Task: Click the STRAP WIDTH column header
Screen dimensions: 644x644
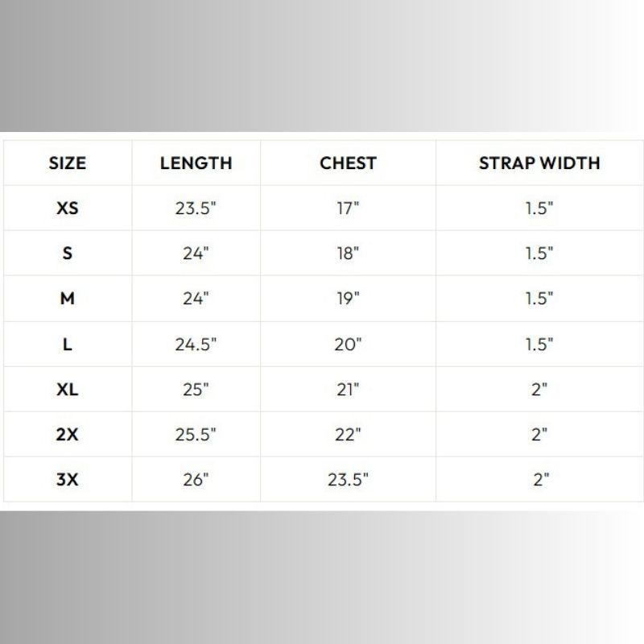Action: click(x=539, y=163)
